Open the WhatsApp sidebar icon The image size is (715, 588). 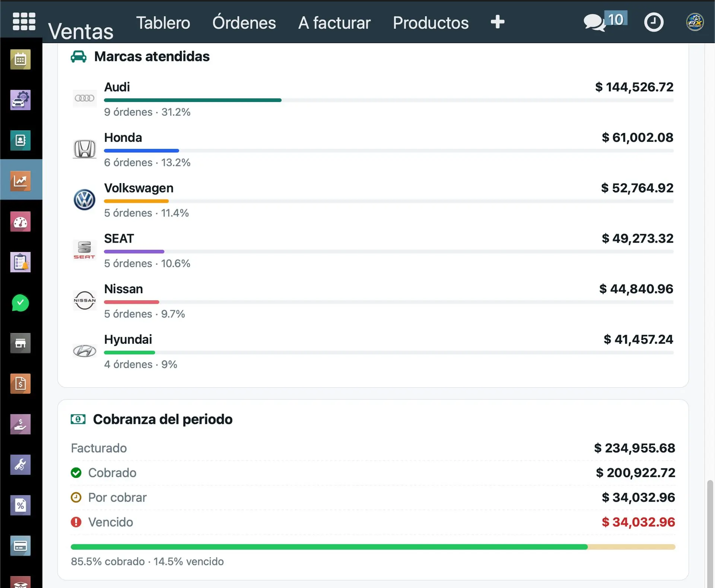point(20,303)
